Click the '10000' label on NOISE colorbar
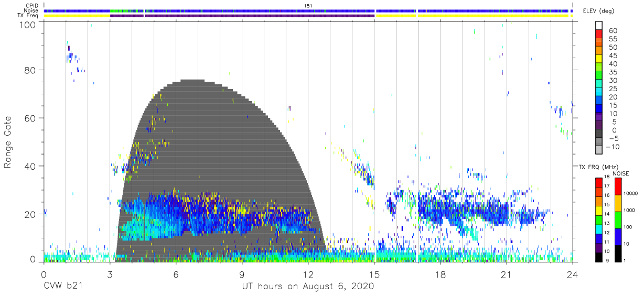The width and height of the screenshot is (644, 297). point(631,194)
